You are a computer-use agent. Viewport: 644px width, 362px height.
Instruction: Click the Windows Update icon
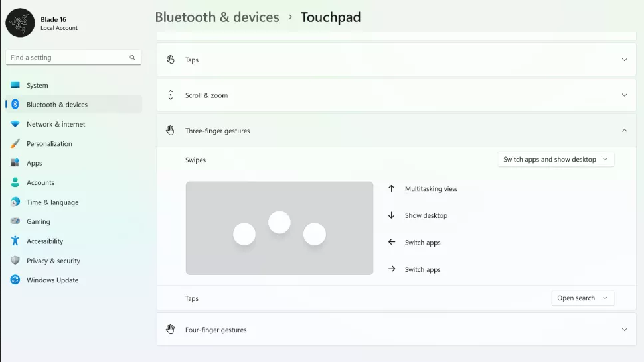(15, 280)
